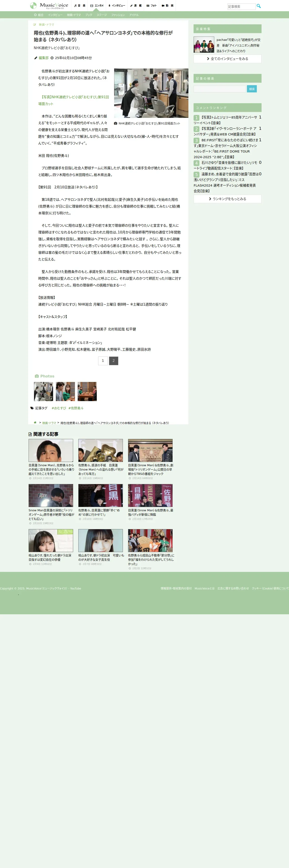Open the インタビュー tab in top navigation
The height and width of the screenshot is (868, 289).
(117, 6)
